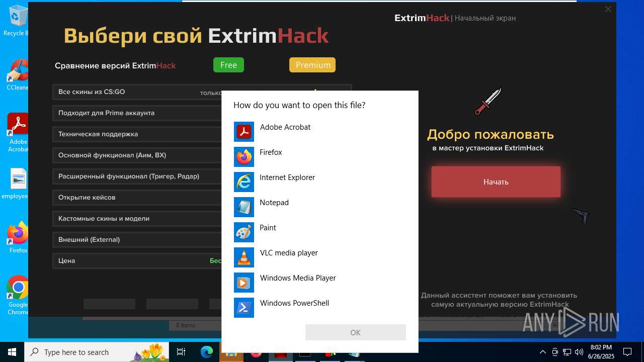Launch Microsoft Edge from the taskbar
Image resolution: width=644 pixels, height=362 pixels.
pyautogui.click(x=207, y=352)
